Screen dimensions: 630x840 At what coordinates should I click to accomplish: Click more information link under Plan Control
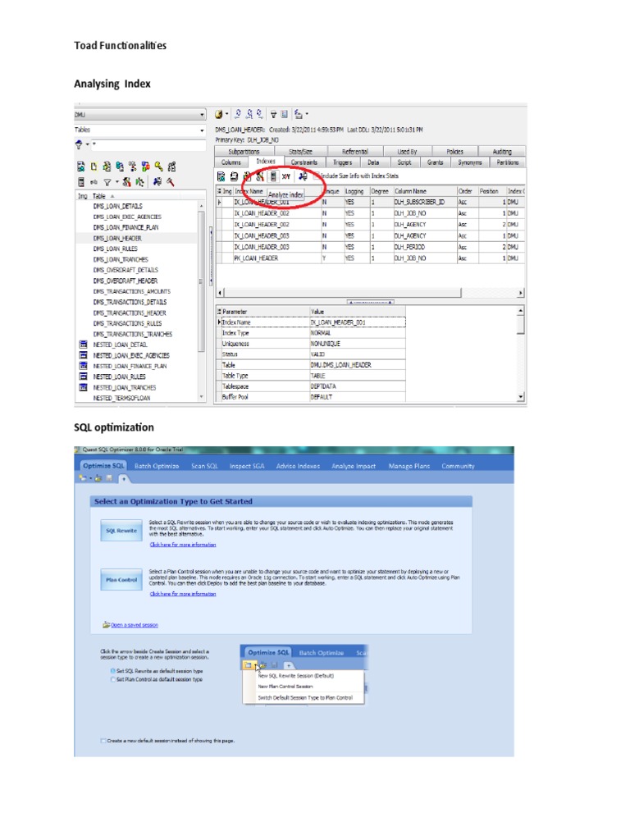183,594
